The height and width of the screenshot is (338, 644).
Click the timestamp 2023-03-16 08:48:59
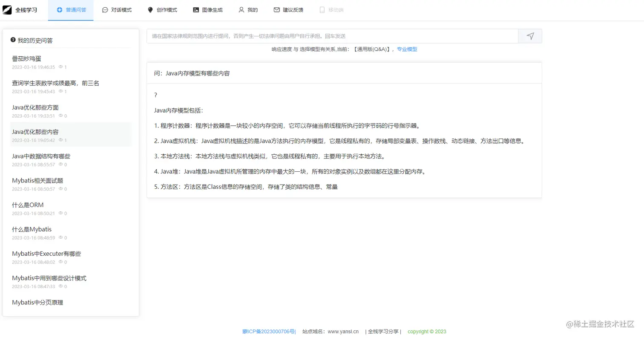click(x=34, y=237)
